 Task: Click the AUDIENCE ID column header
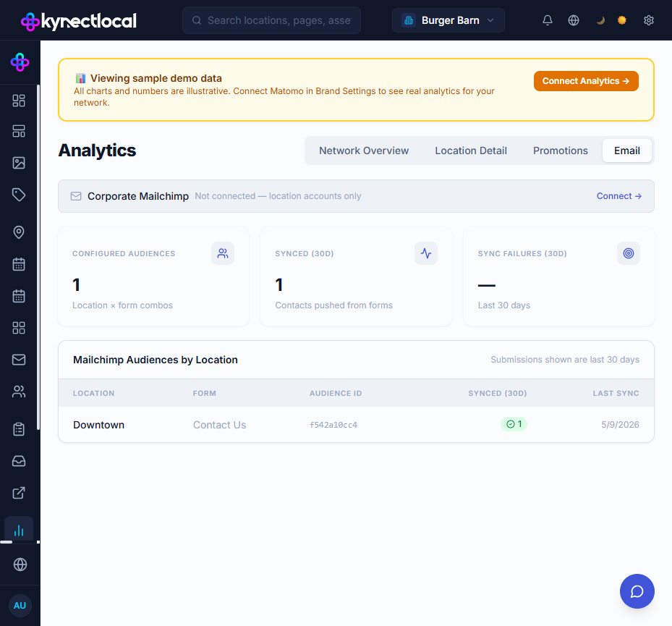pyautogui.click(x=336, y=393)
